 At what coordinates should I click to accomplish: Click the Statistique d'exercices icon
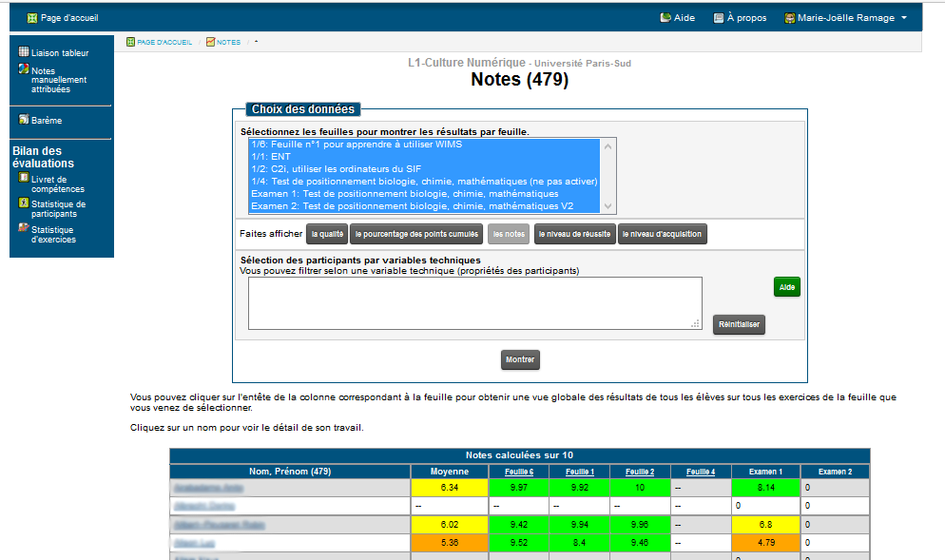coord(24,228)
